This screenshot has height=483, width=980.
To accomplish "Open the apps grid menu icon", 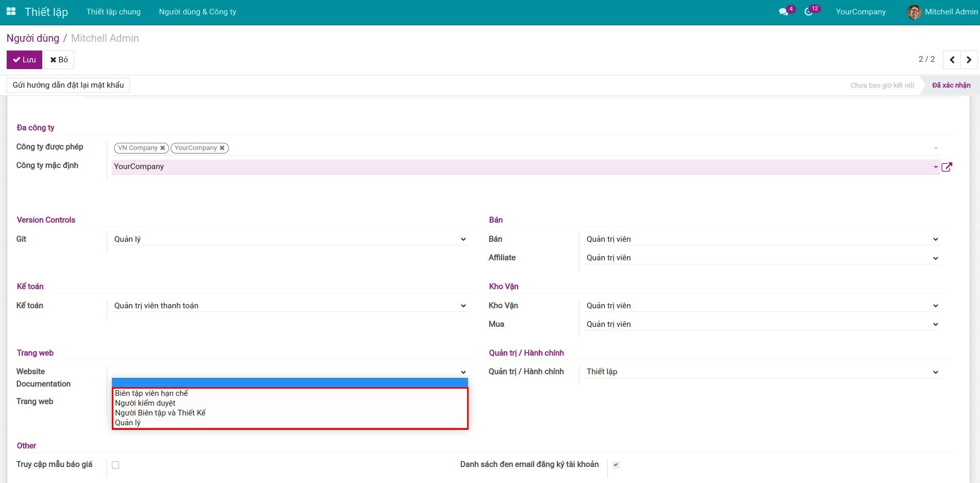I will point(11,11).
